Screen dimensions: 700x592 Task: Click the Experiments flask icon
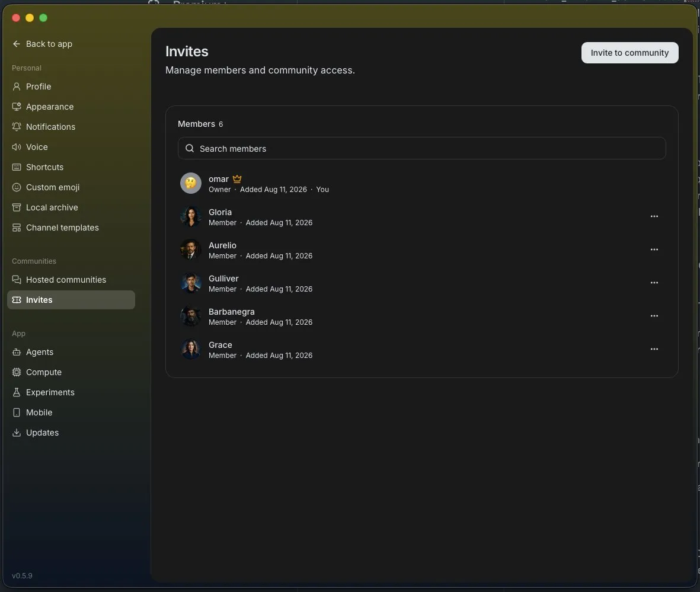[x=17, y=392]
